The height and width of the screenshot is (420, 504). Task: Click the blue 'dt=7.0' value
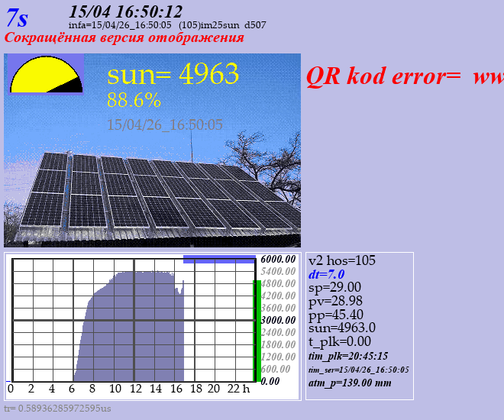point(326,274)
